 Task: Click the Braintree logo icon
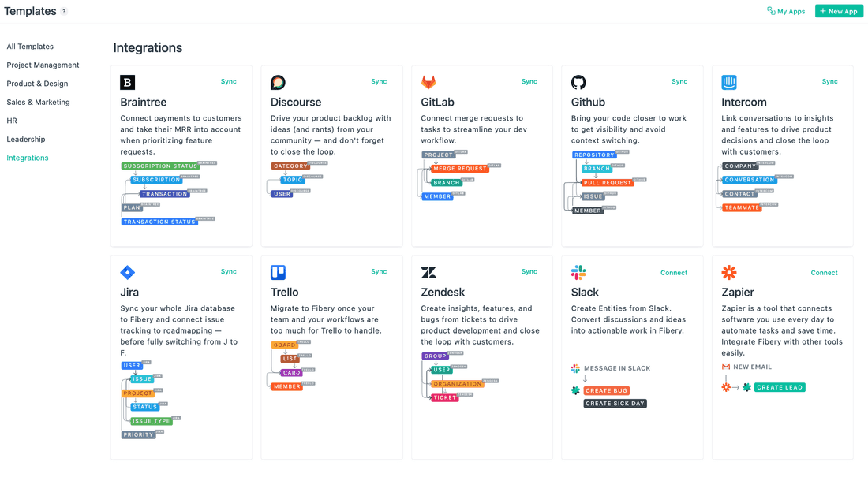click(127, 82)
